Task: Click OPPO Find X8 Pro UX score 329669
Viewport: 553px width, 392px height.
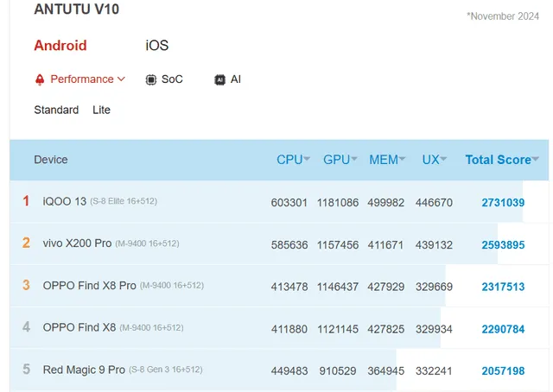Action: [434, 287]
